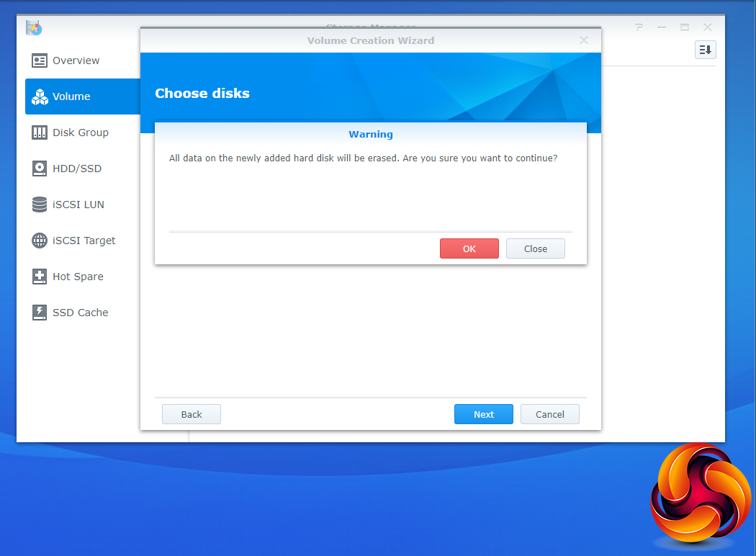
Task: Click the Disk Group sidebar icon
Action: pyautogui.click(x=39, y=133)
